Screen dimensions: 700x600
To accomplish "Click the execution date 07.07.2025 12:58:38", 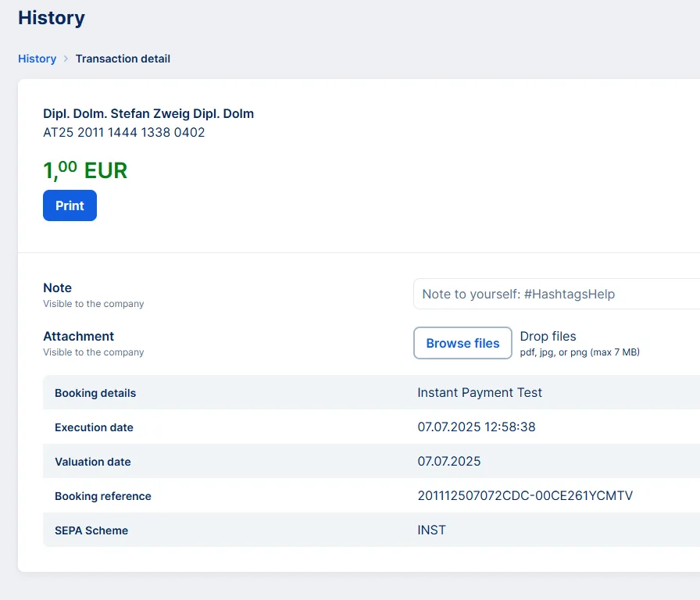I will tap(477, 427).
